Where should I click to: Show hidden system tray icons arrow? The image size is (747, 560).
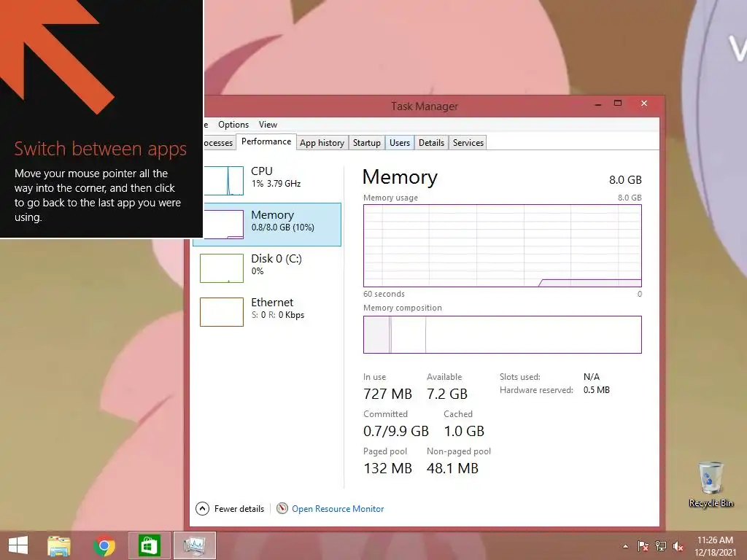625,546
